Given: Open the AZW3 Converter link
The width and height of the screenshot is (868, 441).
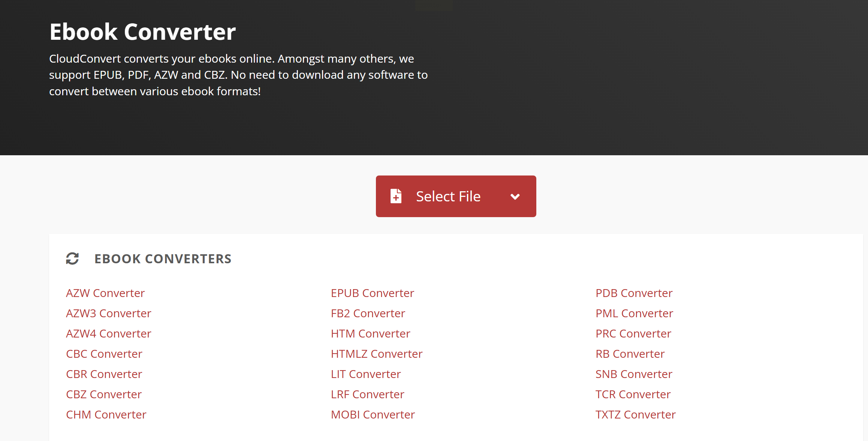Looking at the screenshot, I should (109, 313).
